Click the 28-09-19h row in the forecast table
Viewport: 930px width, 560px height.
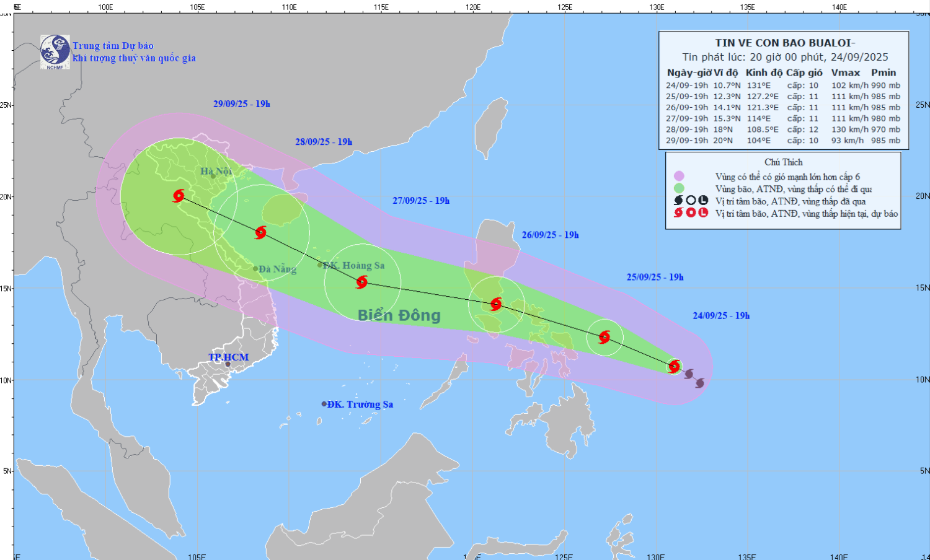click(x=783, y=129)
